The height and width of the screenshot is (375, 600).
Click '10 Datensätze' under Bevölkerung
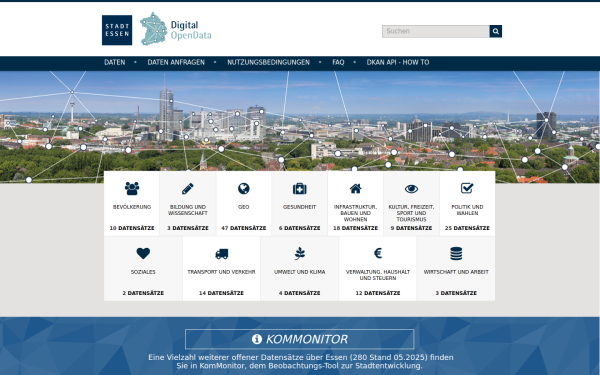click(132, 228)
